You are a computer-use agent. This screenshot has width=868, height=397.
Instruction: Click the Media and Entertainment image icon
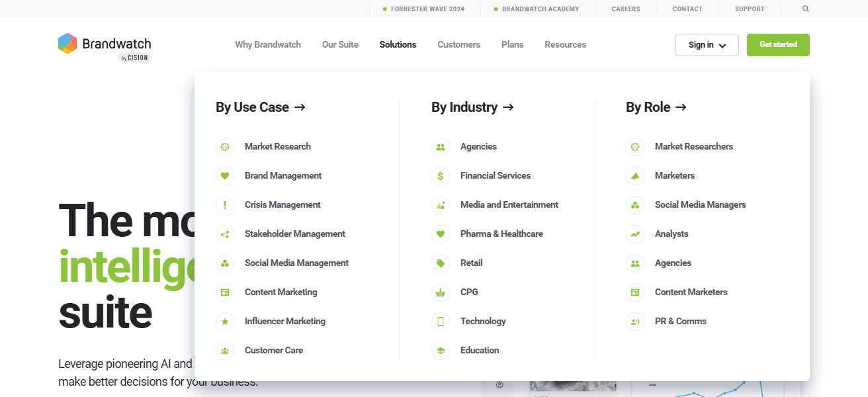coord(441,205)
